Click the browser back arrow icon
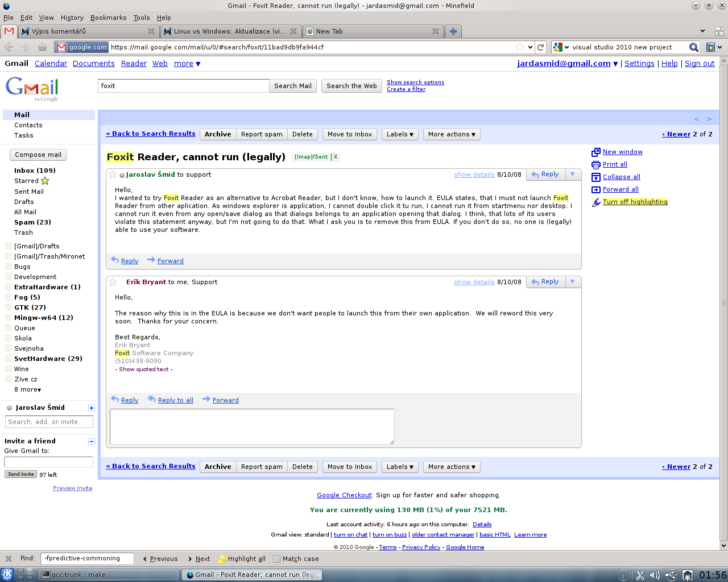Screen dimensions: 728x582 (9, 47)
